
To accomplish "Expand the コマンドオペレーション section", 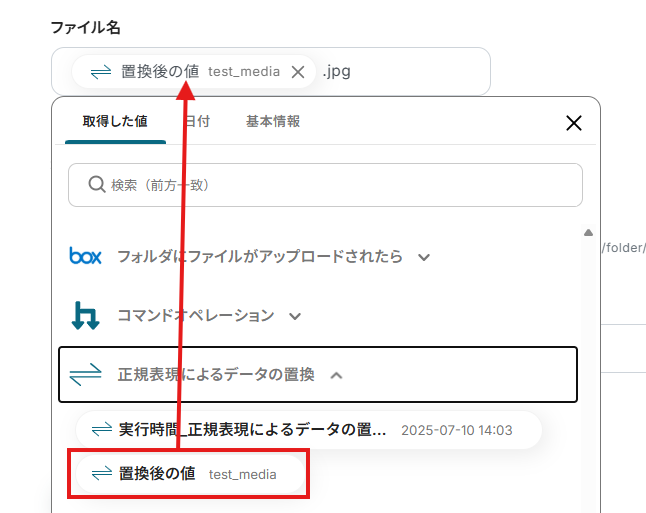I will [295, 316].
